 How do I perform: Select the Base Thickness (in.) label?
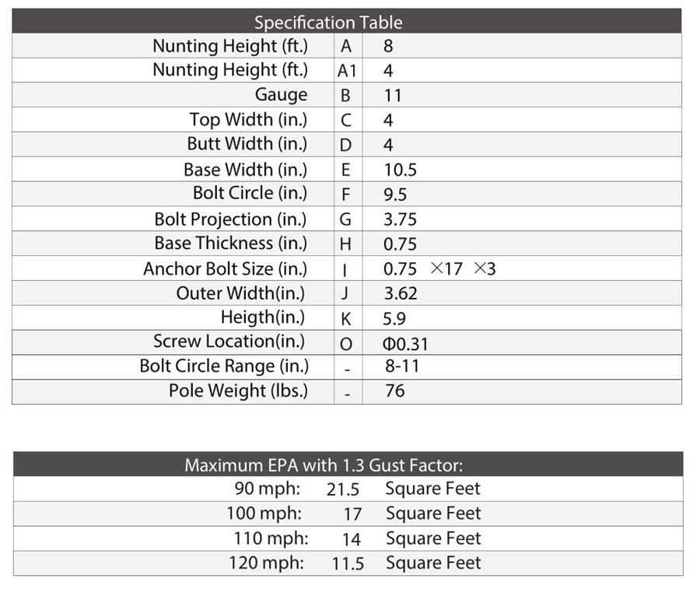click(230, 244)
